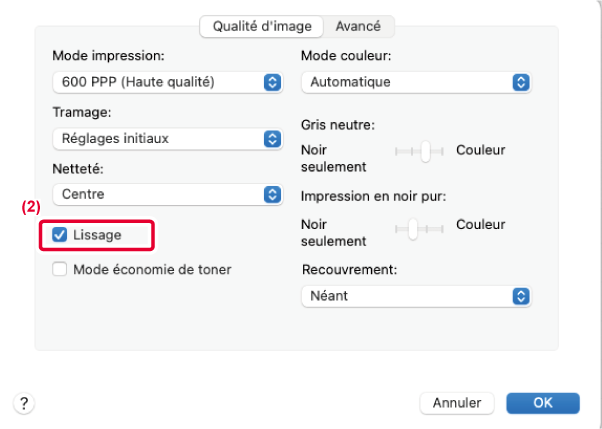Click the Gris neutre slider handle
The image size is (602, 429).
click(425, 151)
